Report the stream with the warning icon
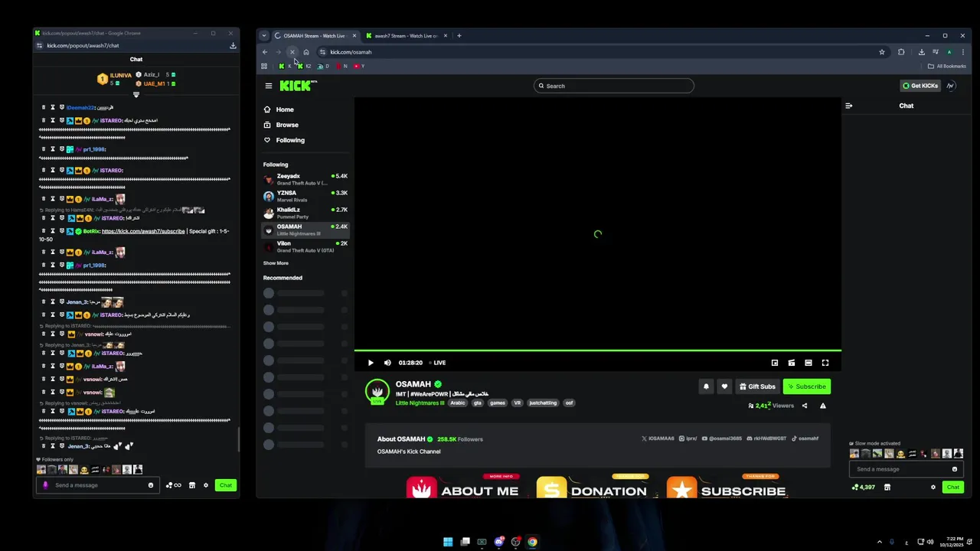Screen dimensions: 980x551 coord(823,406)
